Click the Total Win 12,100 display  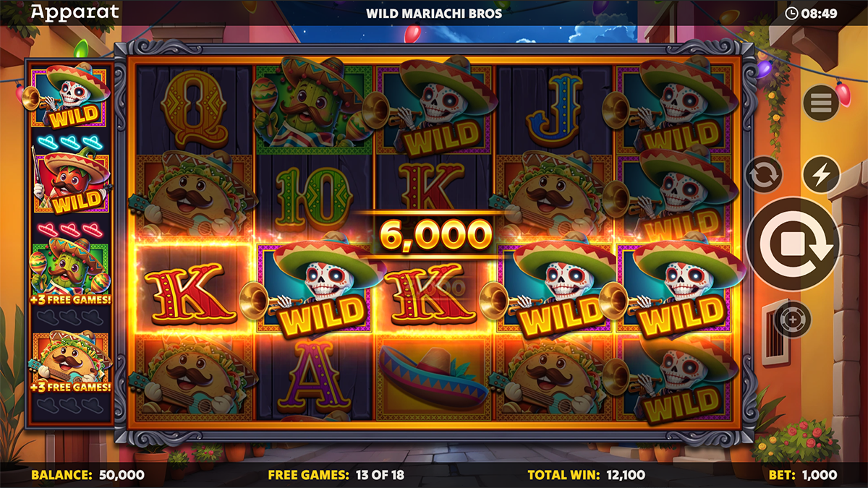[x=584, y=475]
